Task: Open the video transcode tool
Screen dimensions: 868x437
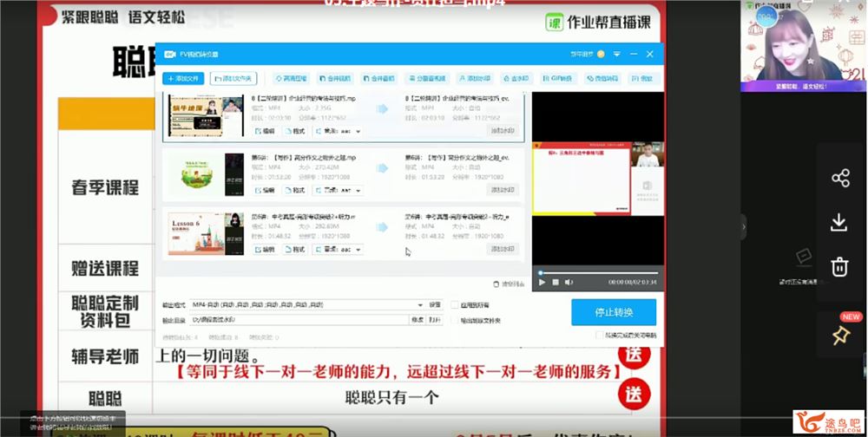Action: (603, 79)
